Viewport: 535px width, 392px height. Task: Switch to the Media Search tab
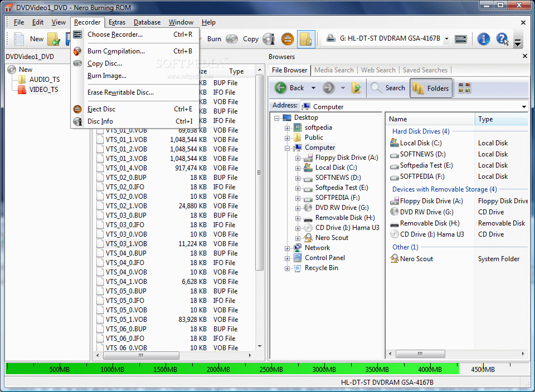pyautogui.click(x=334, y=70)
